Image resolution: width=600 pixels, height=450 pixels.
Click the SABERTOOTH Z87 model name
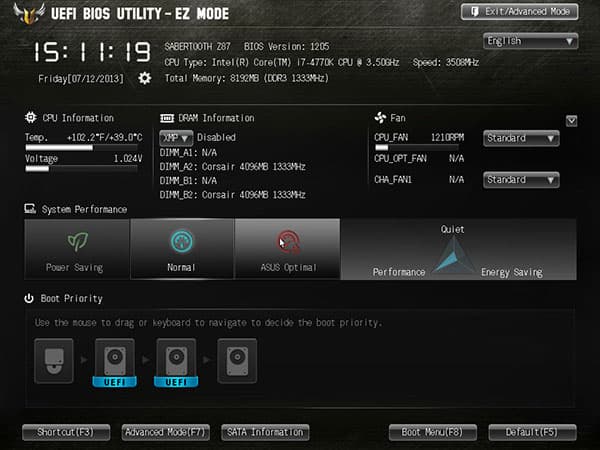pos(197,47)
